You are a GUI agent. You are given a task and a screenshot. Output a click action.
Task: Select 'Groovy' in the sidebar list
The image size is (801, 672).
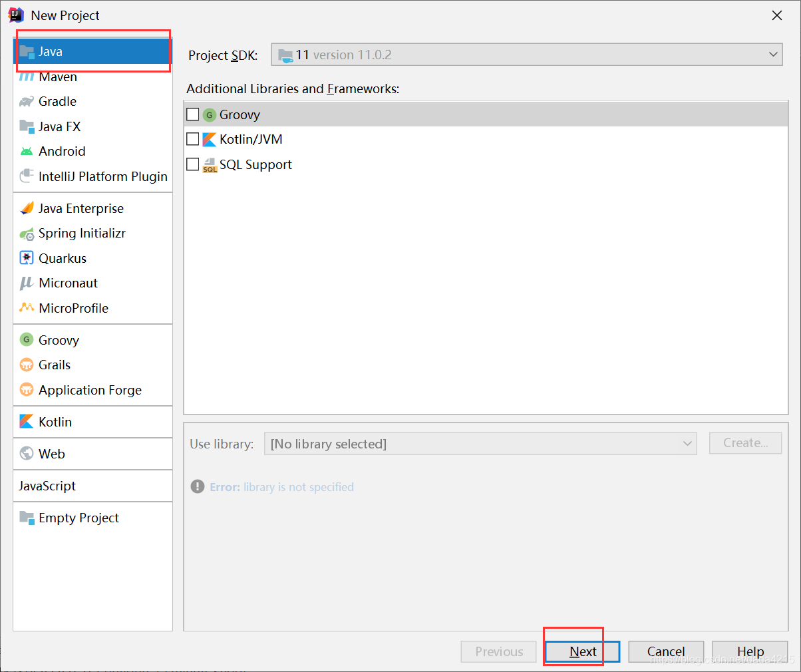[x=92, y=340]
